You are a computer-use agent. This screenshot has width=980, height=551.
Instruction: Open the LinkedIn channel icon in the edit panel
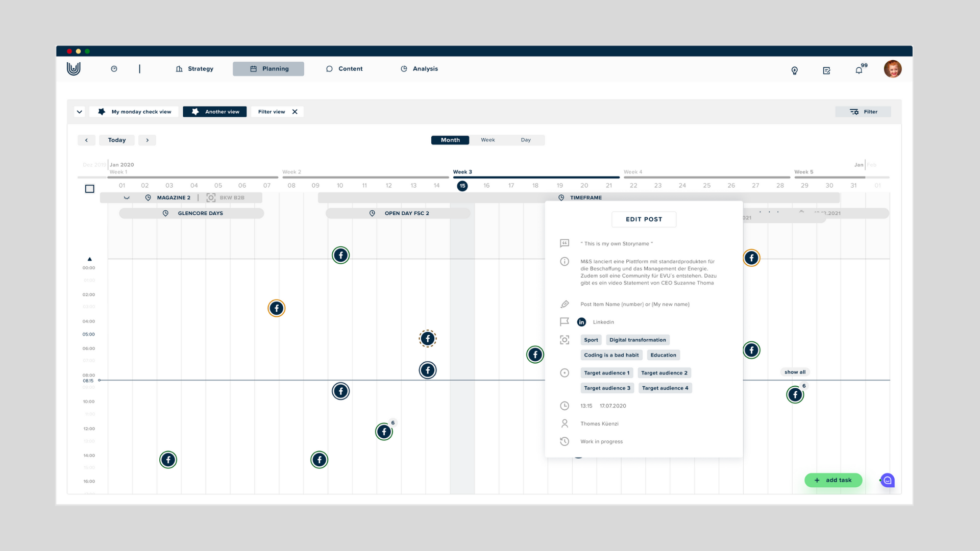coord(581,321)
